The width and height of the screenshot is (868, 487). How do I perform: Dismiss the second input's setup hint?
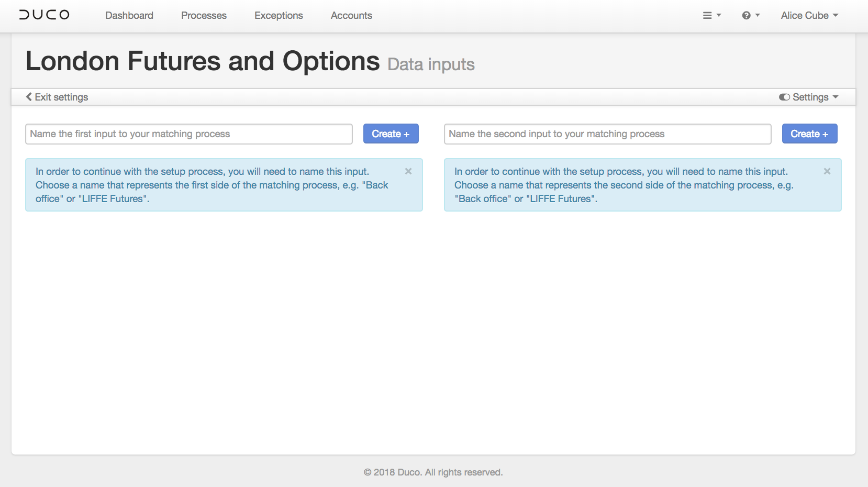827,171
